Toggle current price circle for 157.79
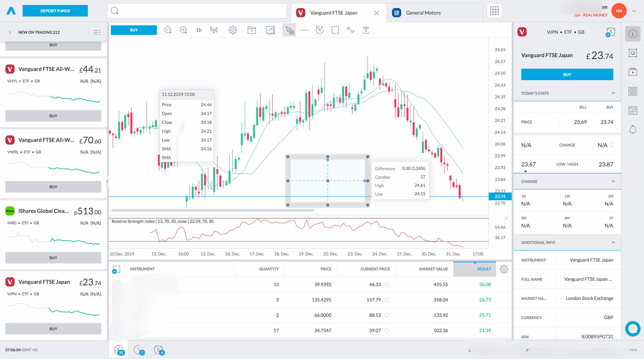The image size is (644, 359). click(x=387, y=300)
